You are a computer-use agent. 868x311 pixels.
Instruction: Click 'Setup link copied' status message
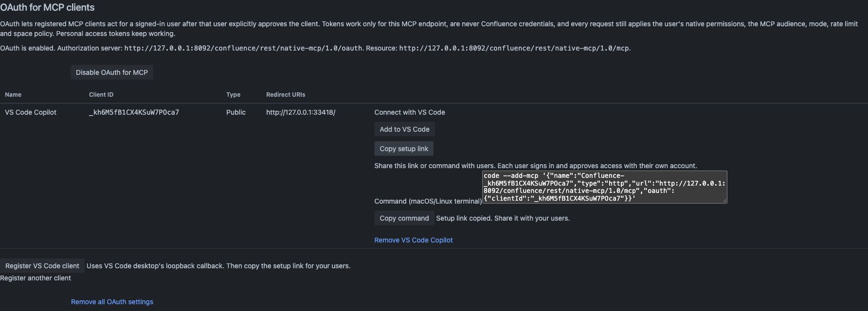point(503,218)
